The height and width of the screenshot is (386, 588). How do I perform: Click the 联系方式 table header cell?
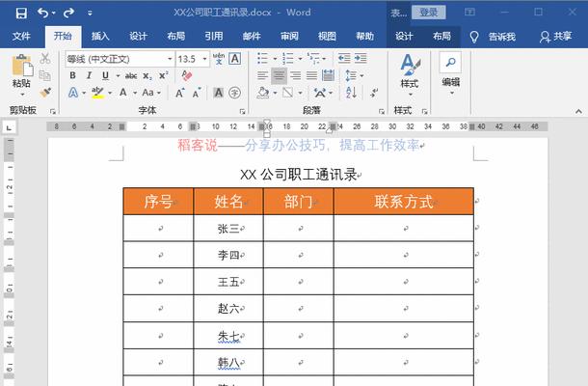click(x=404, y=202)
